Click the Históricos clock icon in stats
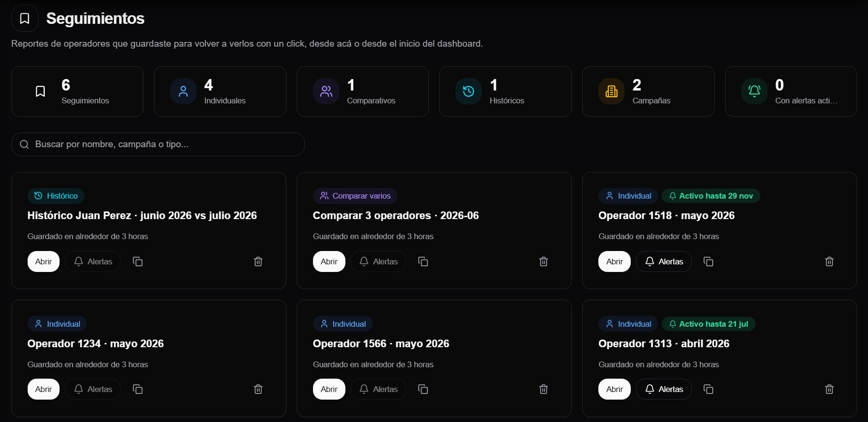 pos(469,91)
